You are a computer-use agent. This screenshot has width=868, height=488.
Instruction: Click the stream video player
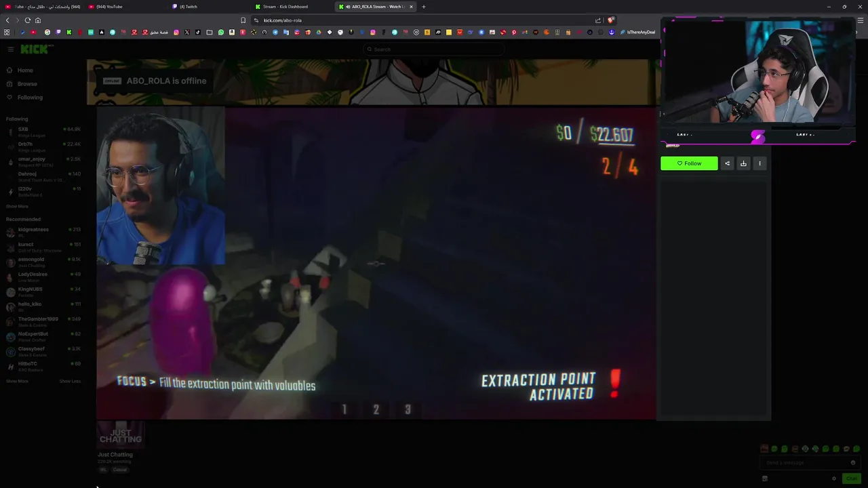click(376, 263)
